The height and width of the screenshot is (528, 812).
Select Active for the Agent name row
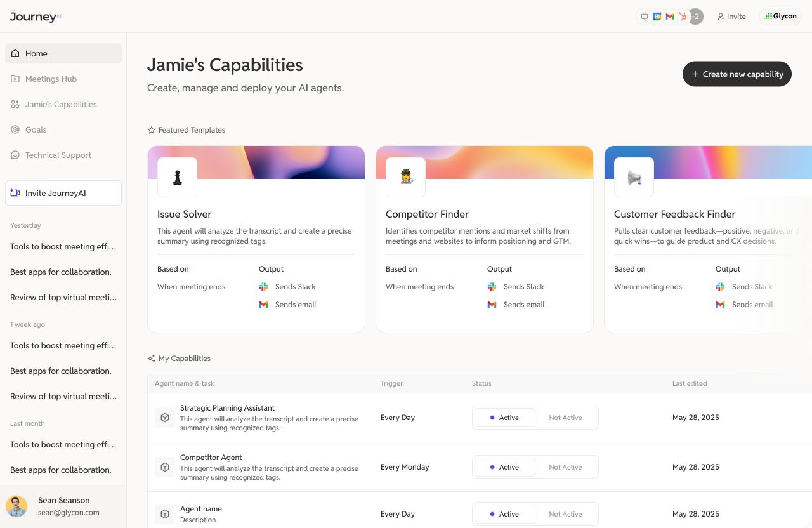(x=505, y=514)
